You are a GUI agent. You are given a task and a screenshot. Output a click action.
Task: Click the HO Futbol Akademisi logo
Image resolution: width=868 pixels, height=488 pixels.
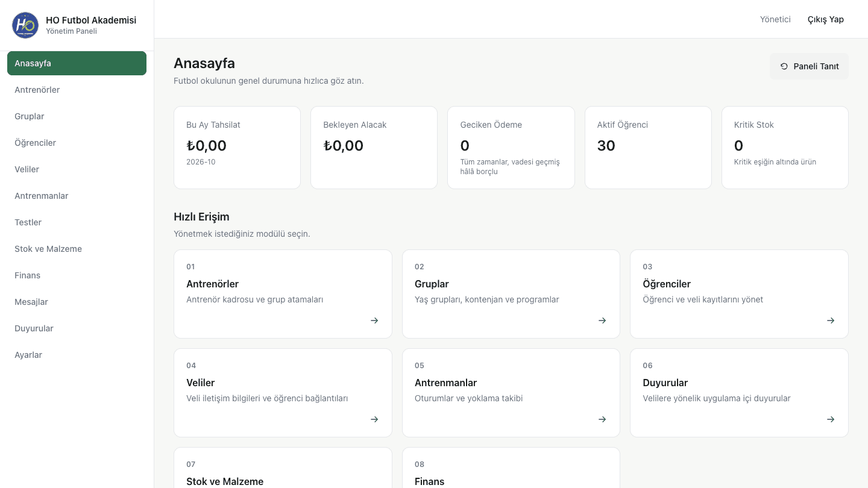(x=25, y=25)
